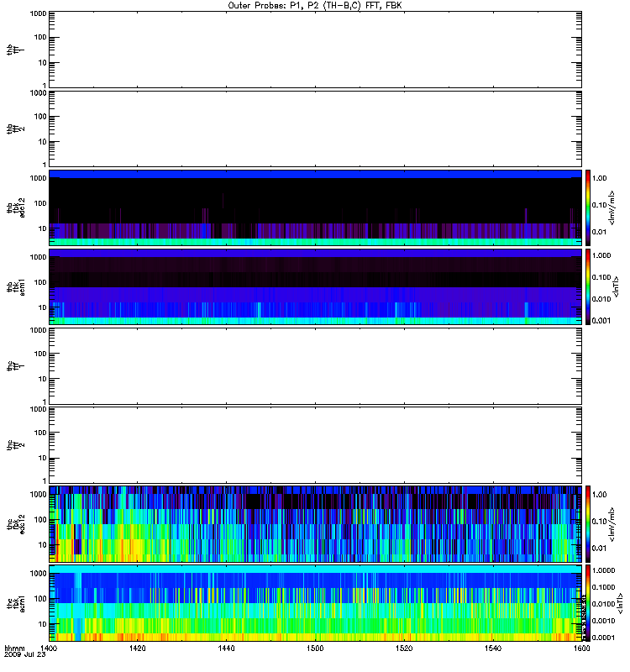
Task: Click the "0.010" tick on thb scm1 color bar
Action: point(601,299)
